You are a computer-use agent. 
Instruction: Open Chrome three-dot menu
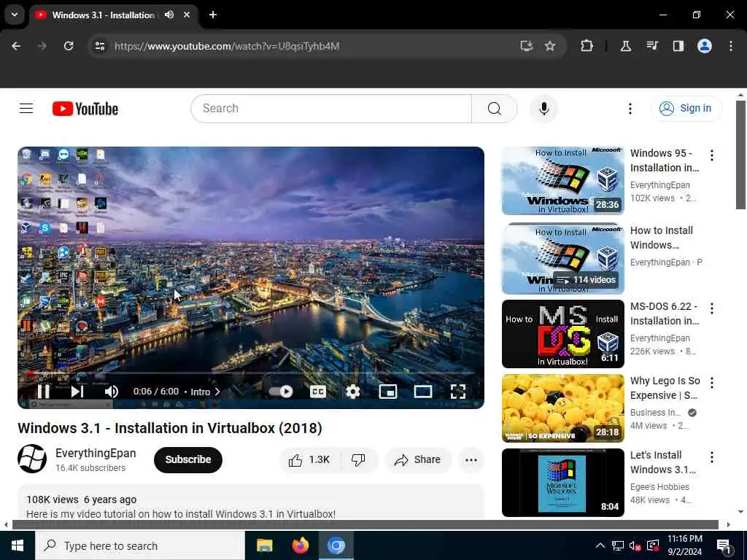[x=731, y=46]
